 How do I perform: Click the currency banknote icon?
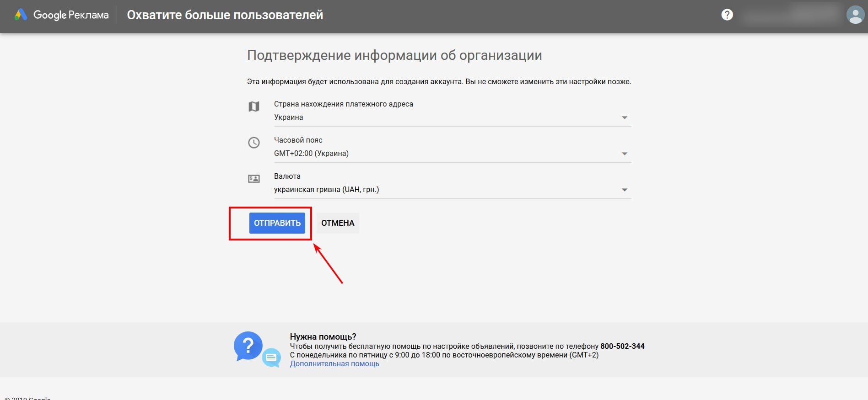click(254, 179)
